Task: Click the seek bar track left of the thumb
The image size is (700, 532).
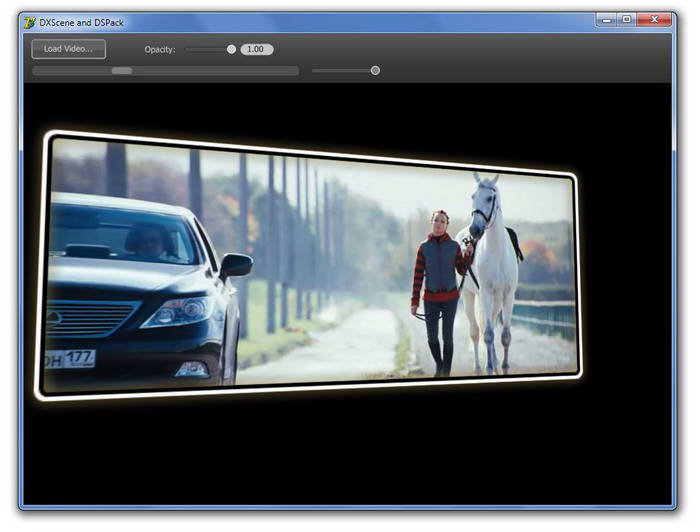Action: (x=70, y=71)
